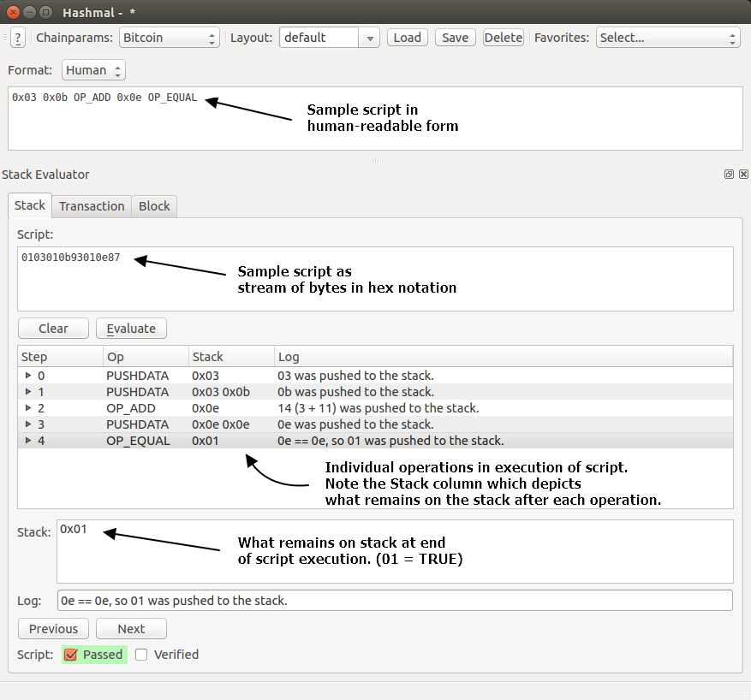
Task: Close the Stack Evaluator dock panel
Action: pos(743,175)
